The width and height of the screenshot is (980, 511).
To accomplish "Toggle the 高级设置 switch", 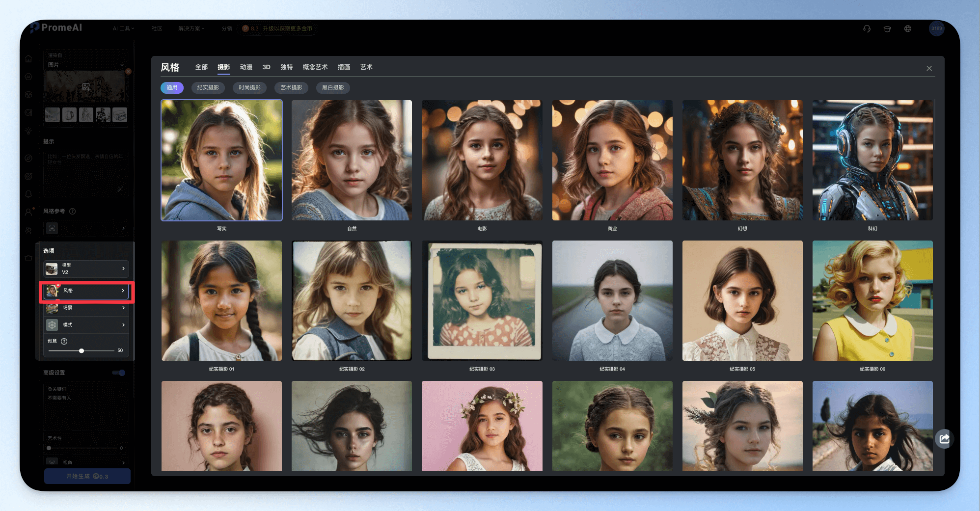I will (119, 373).
